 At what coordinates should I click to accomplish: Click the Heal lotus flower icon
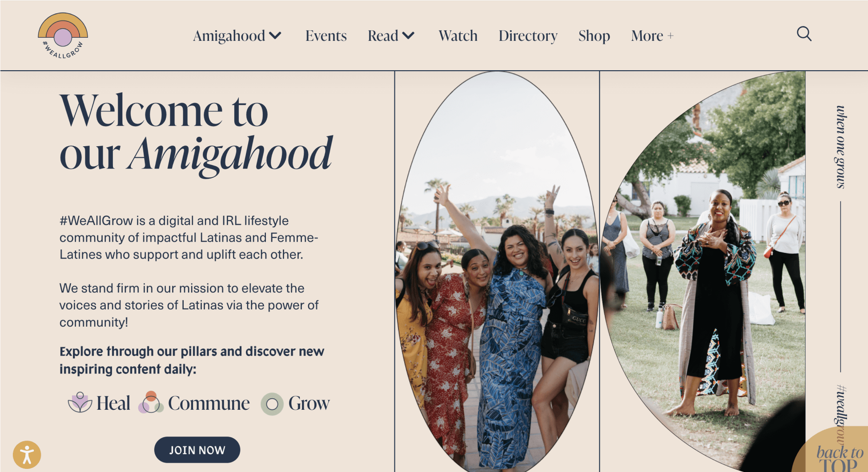(80, 403)
